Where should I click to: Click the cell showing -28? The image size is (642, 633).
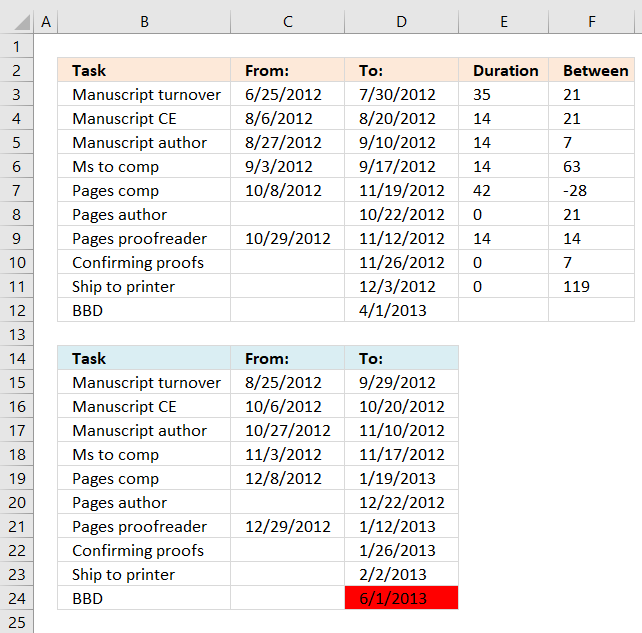pyautogui.click(x=591, y=190)
